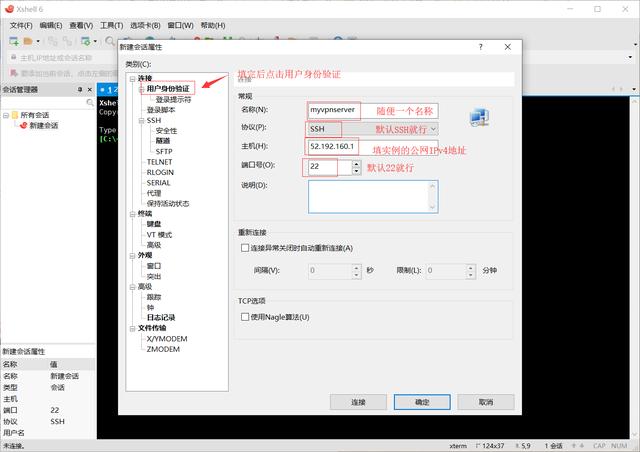Select X/YMODEM under 文件传输
Viewport: 640px width, 452px height.
point(167,338)
